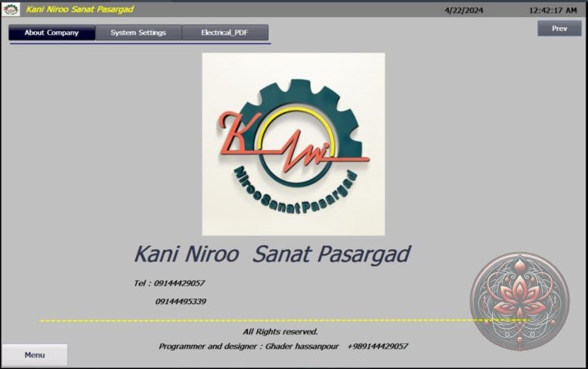The width and height of the screenshot is (588, 369).
Task: Select phone number 09144495339
Action: coord(180,301)
